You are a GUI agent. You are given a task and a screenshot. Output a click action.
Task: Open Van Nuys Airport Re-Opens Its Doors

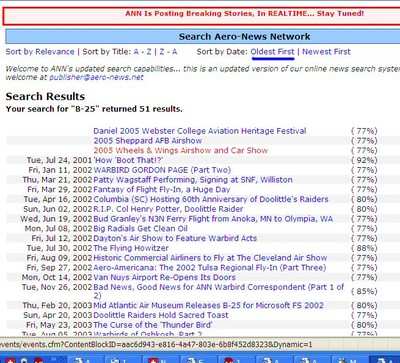click(165, 277)
